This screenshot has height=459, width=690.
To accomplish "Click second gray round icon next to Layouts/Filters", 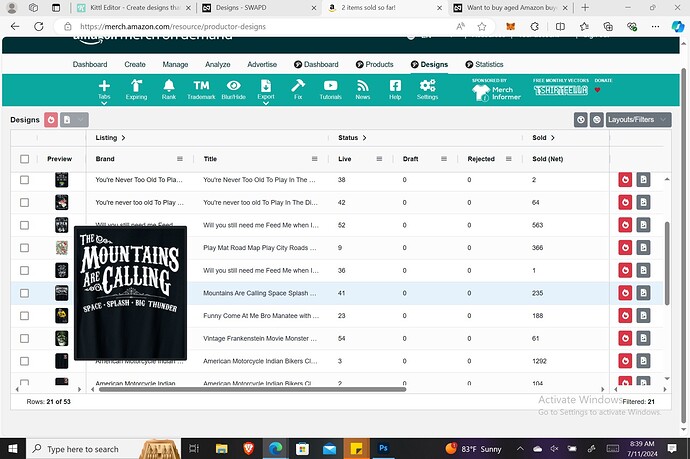I will click(x=597, y=120).
